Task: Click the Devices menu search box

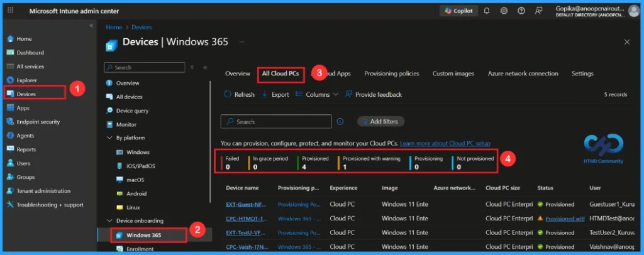Action: pyautogui.click(x=144, y=67)
